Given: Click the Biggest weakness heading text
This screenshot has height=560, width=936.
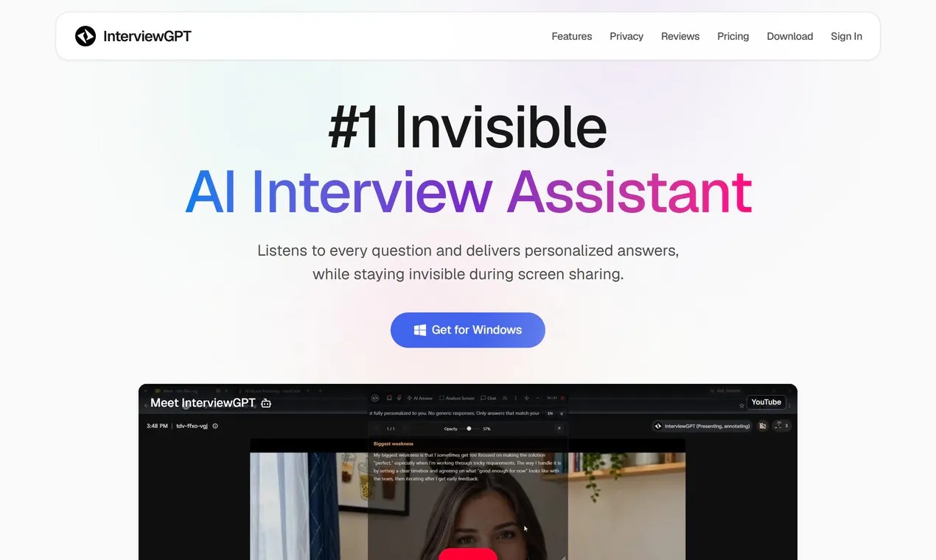Looking at the screenshot, I should point(394,444).
